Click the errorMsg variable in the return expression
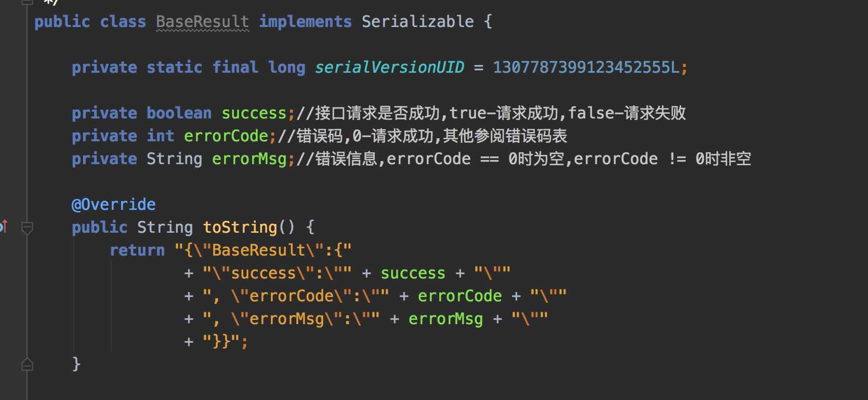The height and width of the screenshot is (400, 868). click(x=445, y=318)
